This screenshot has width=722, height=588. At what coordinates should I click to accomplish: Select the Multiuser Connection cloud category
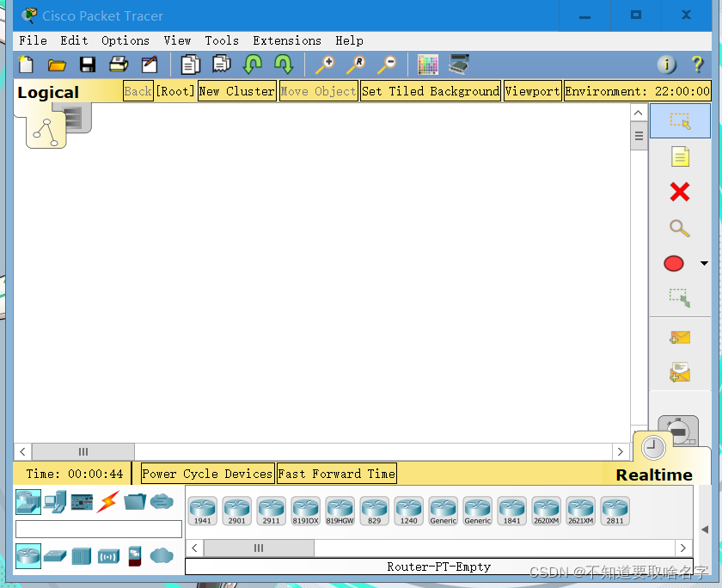pos(162,501)
